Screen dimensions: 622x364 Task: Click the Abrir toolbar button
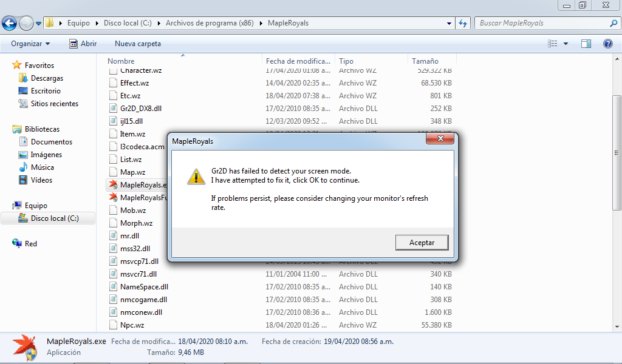click(x=83, y=44)
